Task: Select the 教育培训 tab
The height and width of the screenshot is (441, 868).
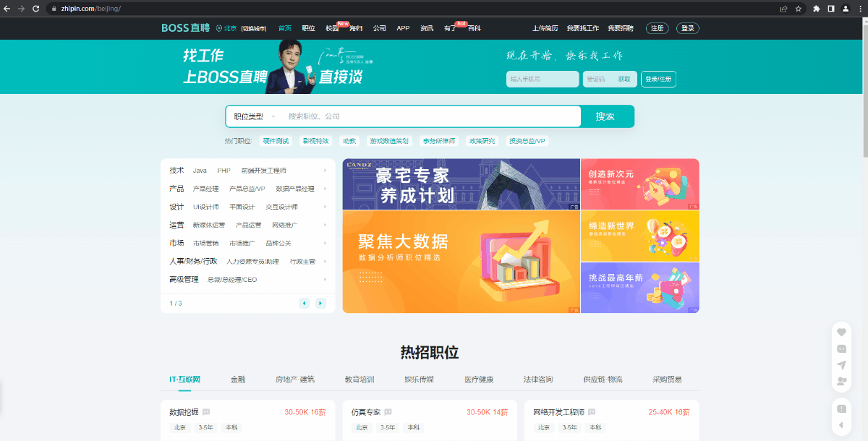Action: pos(359,379)
